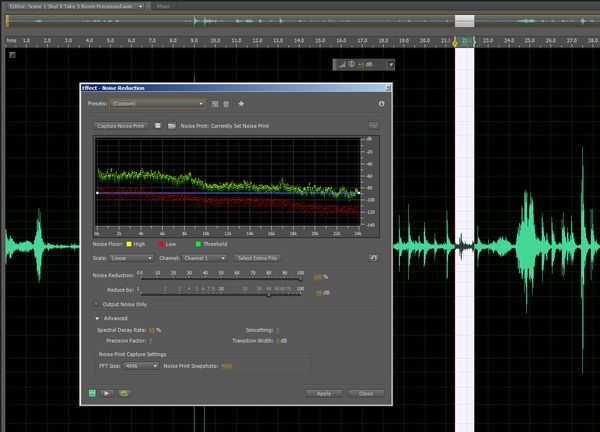Click the Noise Print Snapshots value
Screen dimensions: 600x432
click(x=227, y=366)
